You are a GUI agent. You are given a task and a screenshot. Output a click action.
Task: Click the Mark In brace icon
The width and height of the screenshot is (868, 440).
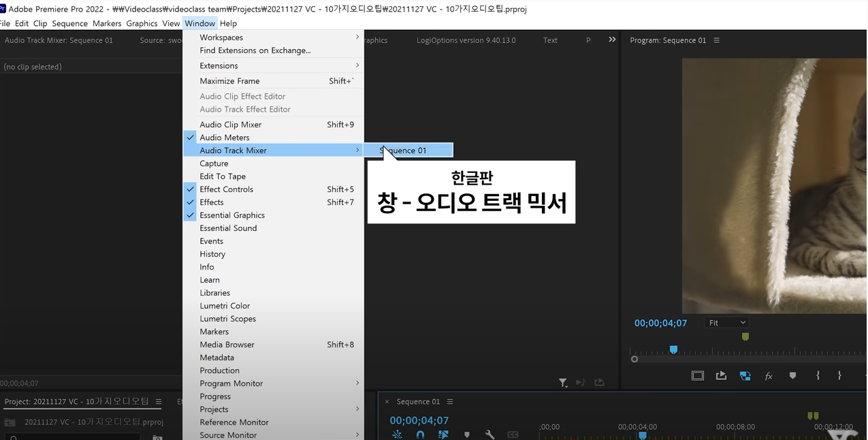tap(818, 376)
